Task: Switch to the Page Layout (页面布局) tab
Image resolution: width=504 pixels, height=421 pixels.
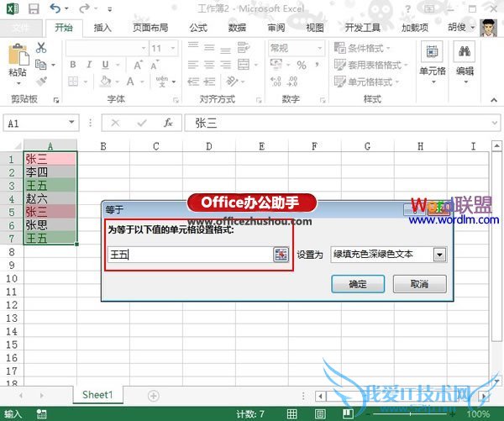Action: 150,28
